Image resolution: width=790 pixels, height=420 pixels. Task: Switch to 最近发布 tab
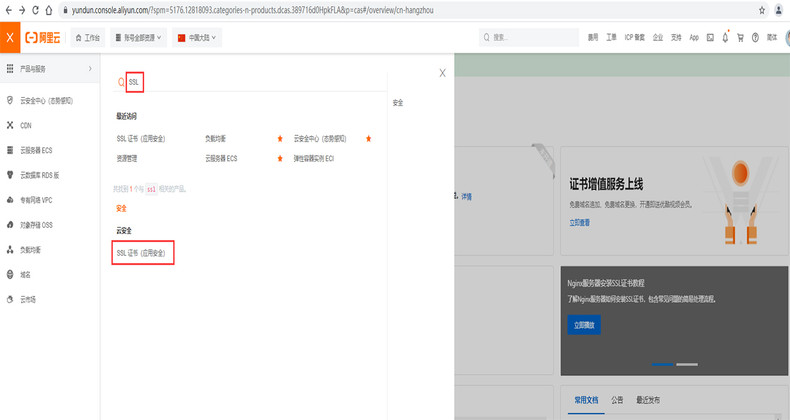[x=648, y=400]
